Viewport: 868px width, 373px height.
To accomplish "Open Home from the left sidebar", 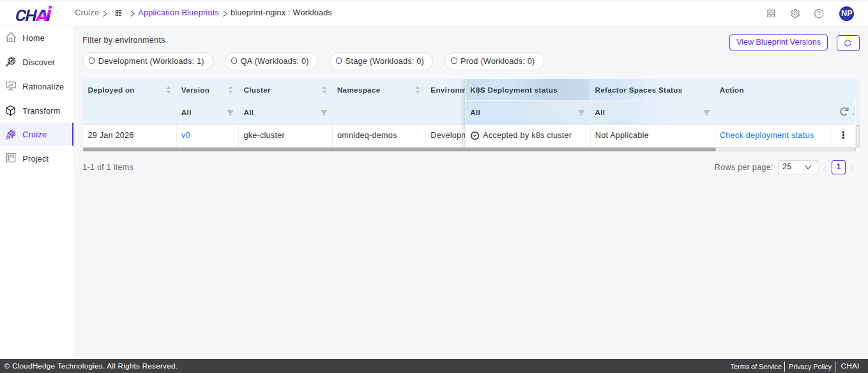I will [x=33, y=38].
